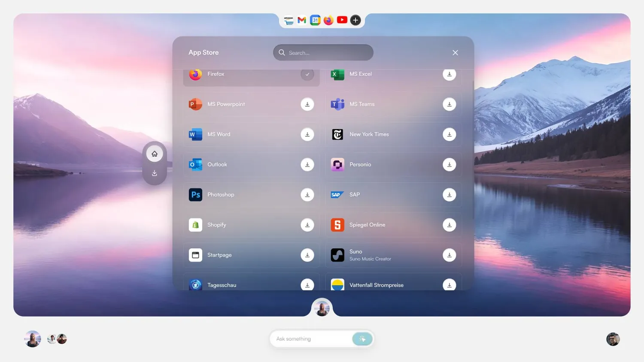Click the New York Times logo icon
This screenshot has width=644, height=362.
pyautogui.click(x=337, y=134)
